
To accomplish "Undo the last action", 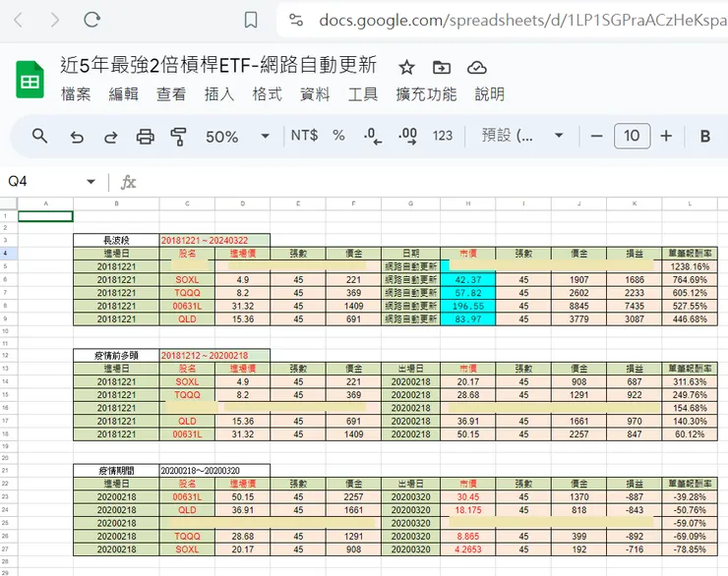I will (x=77, y=137).
